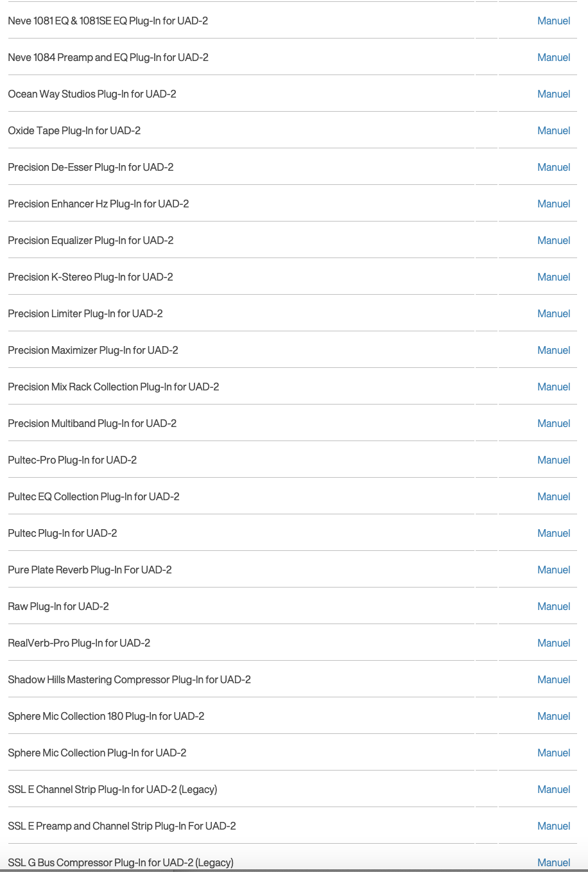Open Manuel link for Pure Plate Reverb
This screenshot has width=588, height=872.
pos(553,570)
